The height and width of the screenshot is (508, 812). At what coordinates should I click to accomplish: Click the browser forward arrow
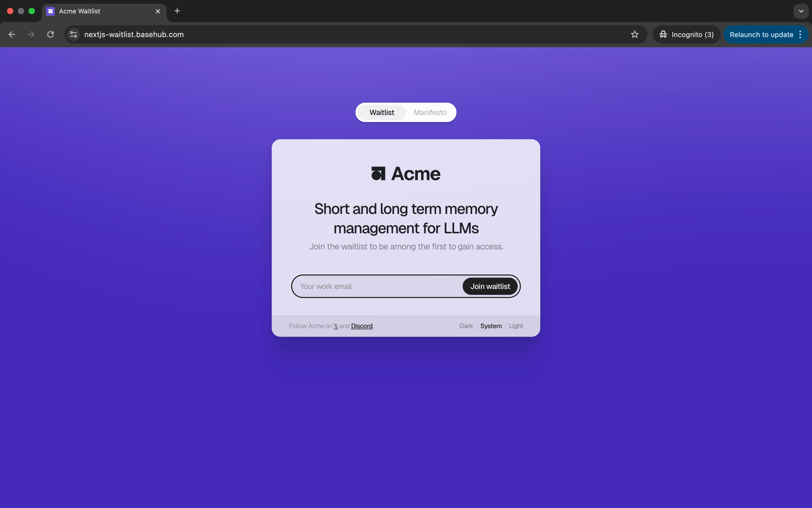click(31, 35)
